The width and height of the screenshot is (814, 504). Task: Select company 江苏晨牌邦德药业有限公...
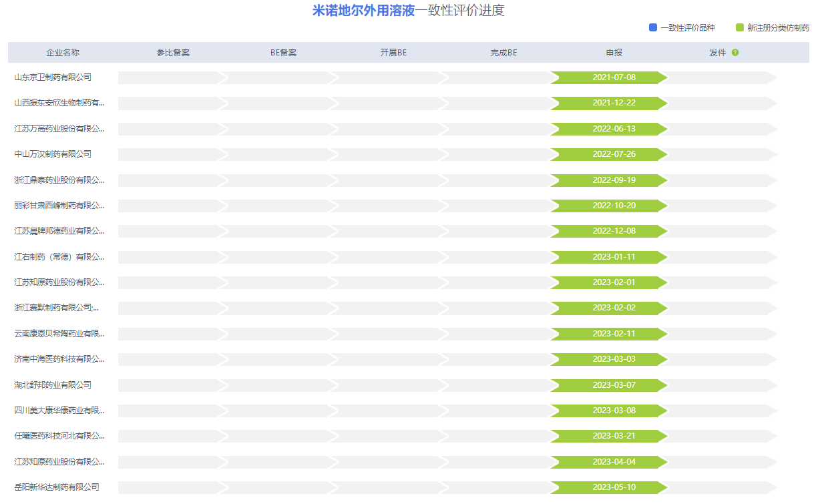[59, 231]
